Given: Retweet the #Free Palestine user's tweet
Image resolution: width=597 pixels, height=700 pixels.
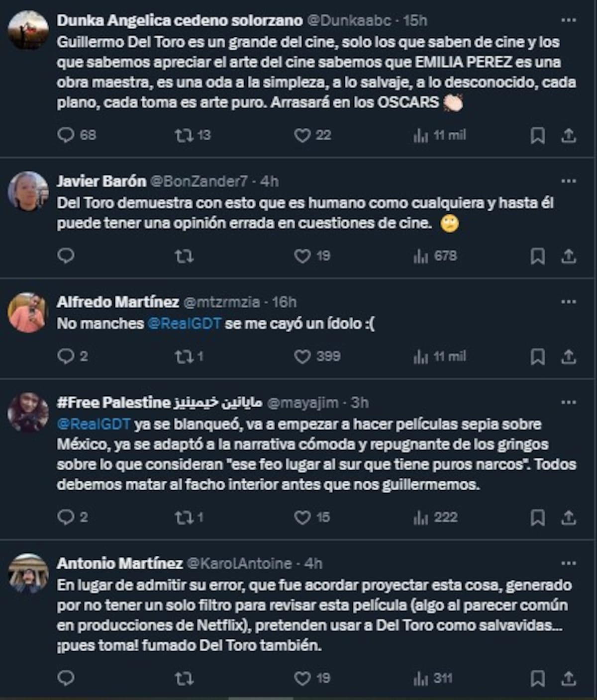Looking at the screenshot, I should tap(184, 518).
